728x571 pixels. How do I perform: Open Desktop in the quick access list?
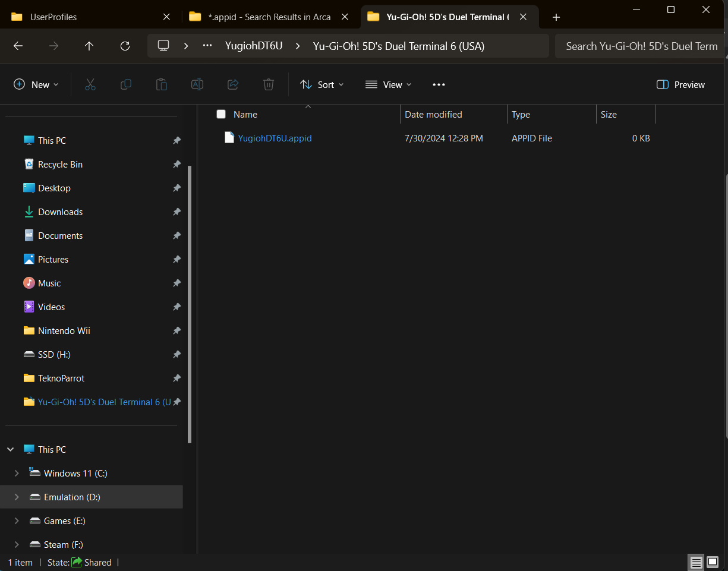[54, 188]
